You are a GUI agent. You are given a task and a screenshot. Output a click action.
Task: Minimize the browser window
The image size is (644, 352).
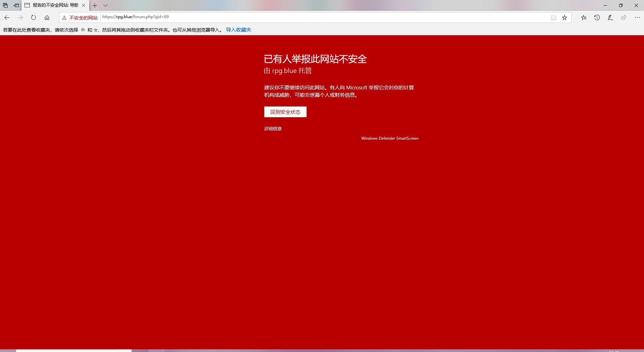(x=605, y=5)
